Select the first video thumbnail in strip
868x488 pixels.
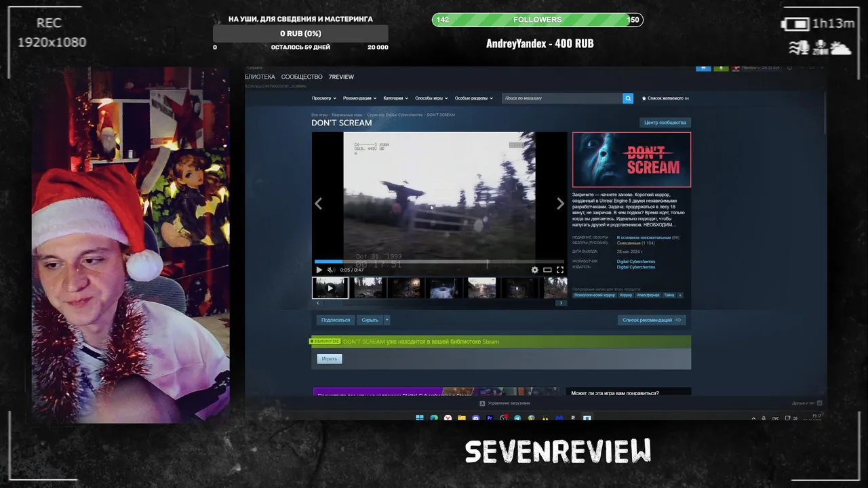tap(330, 287)
